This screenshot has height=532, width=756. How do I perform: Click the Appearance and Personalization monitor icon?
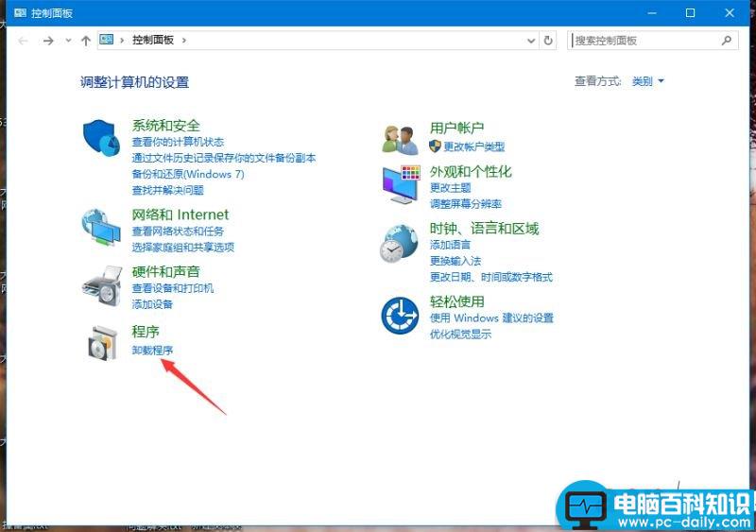coord(401,184)
